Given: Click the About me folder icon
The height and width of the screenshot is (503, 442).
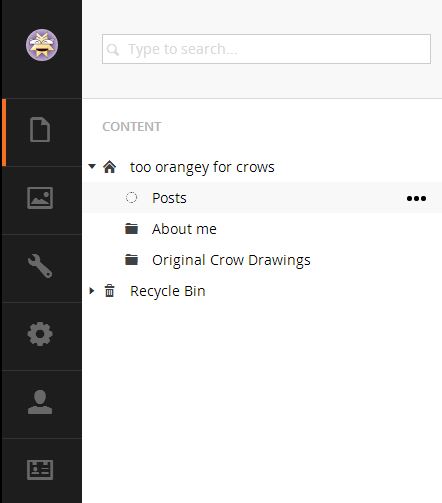Looking at the screenshot, I should (x=131, y=229).
